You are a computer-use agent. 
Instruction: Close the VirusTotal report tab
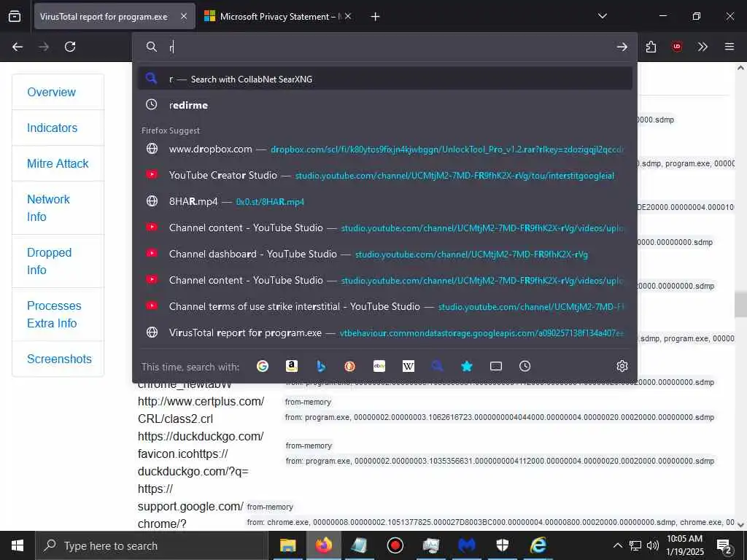pos(184,16)
